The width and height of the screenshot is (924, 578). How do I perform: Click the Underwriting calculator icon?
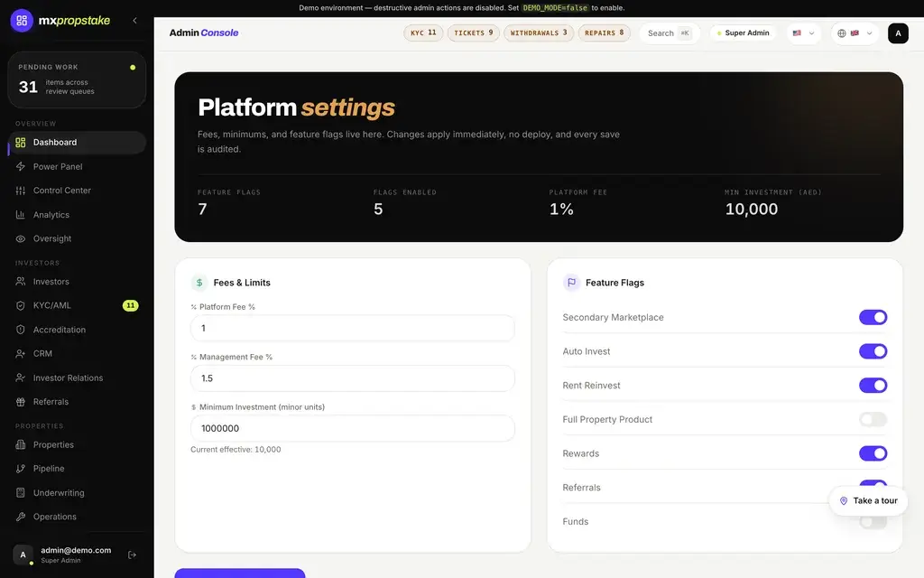pyautogui.click(x=21, y=492)
